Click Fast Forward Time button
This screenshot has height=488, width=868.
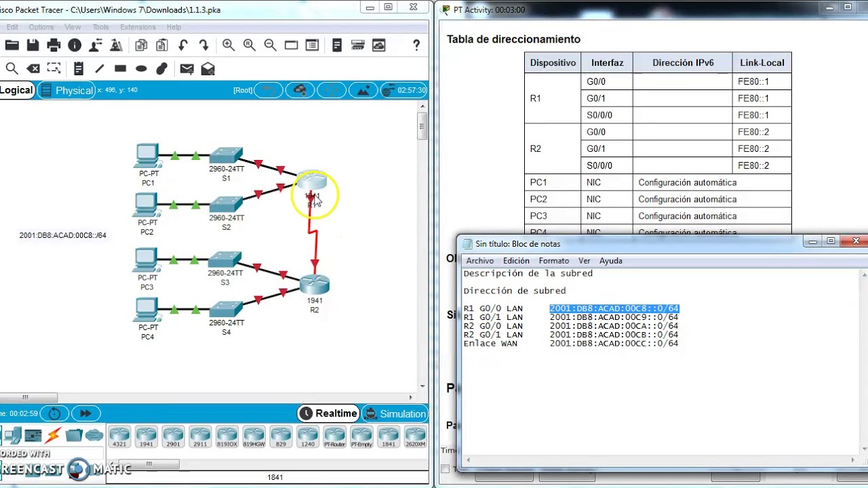pyautogui.click(x=85, y=413)
